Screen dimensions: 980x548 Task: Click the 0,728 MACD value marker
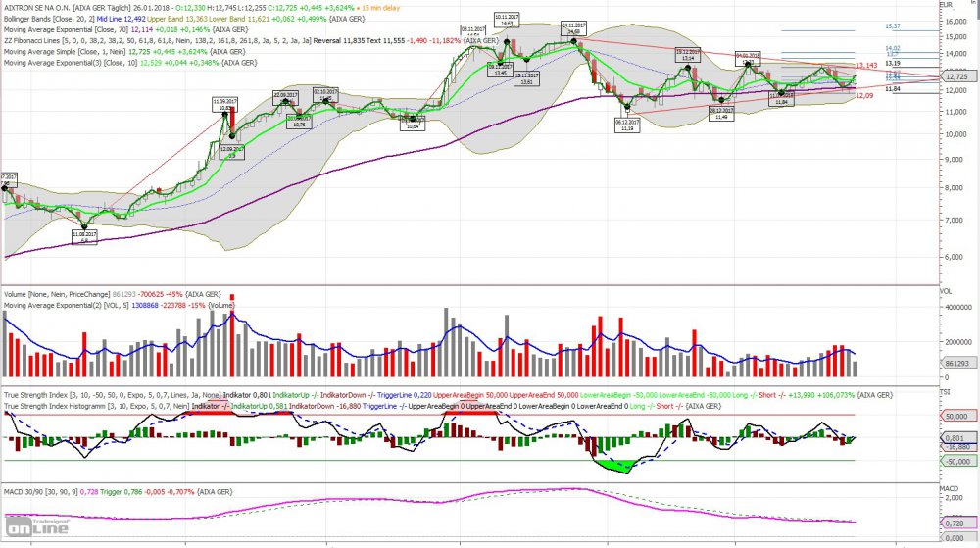coord(956,523)
